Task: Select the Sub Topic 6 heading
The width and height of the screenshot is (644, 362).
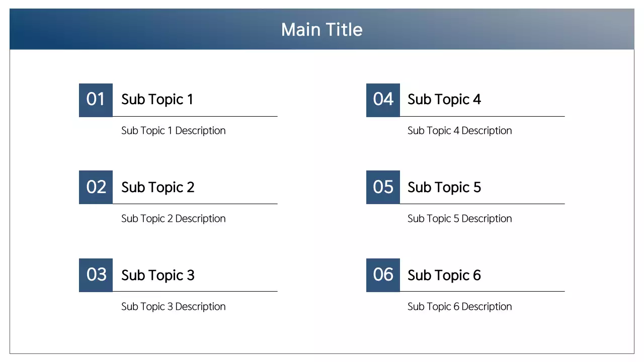Action: [444, 276]
